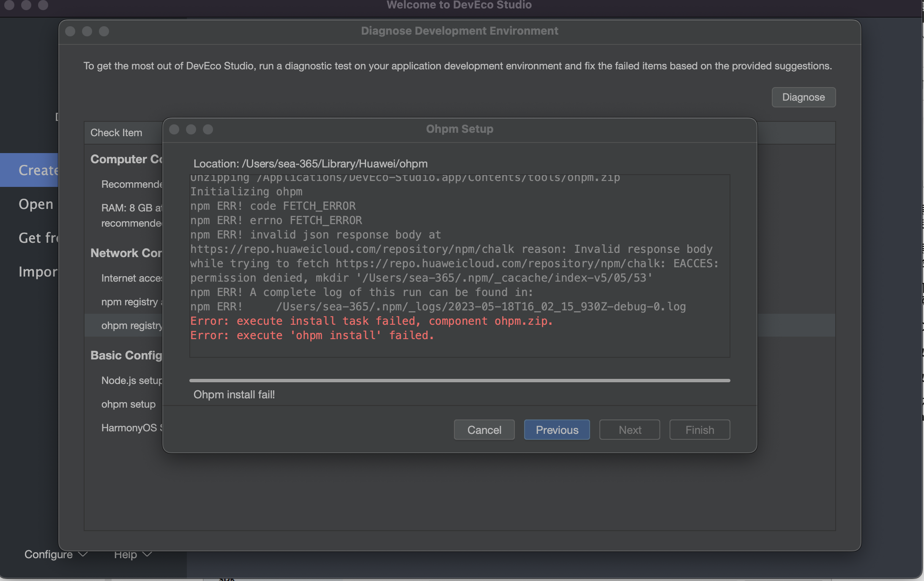The image size is (924, 581).
Task: Click the Location path text in Ohpm Setup
Action: (310, 164)
